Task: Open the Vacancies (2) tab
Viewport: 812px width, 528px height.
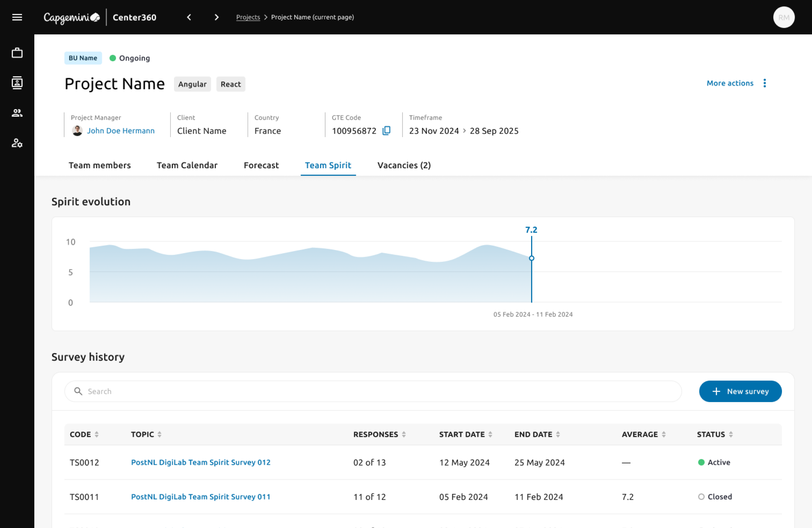Action: (x=404, y=165)
